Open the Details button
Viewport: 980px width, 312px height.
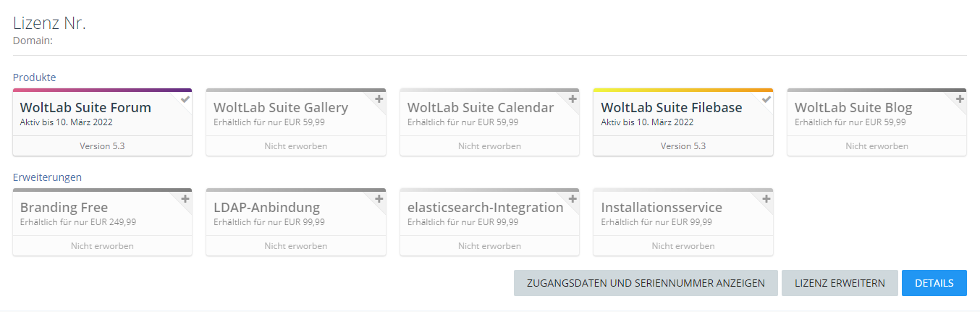(934, 283)
